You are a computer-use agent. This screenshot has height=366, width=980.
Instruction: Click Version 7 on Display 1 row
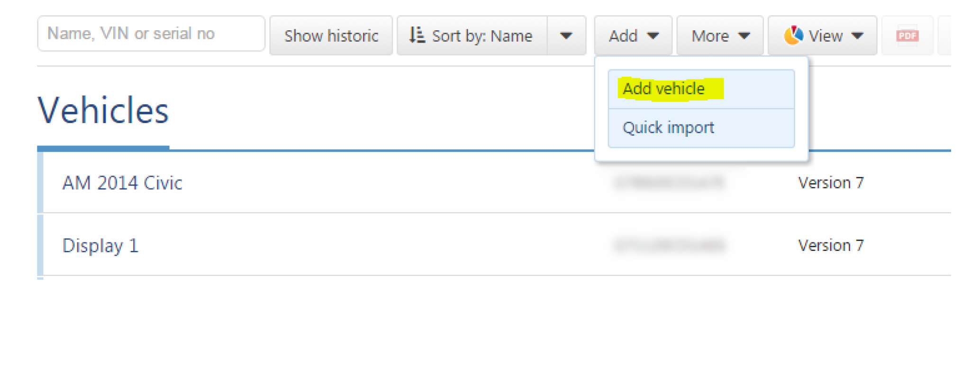831,245
